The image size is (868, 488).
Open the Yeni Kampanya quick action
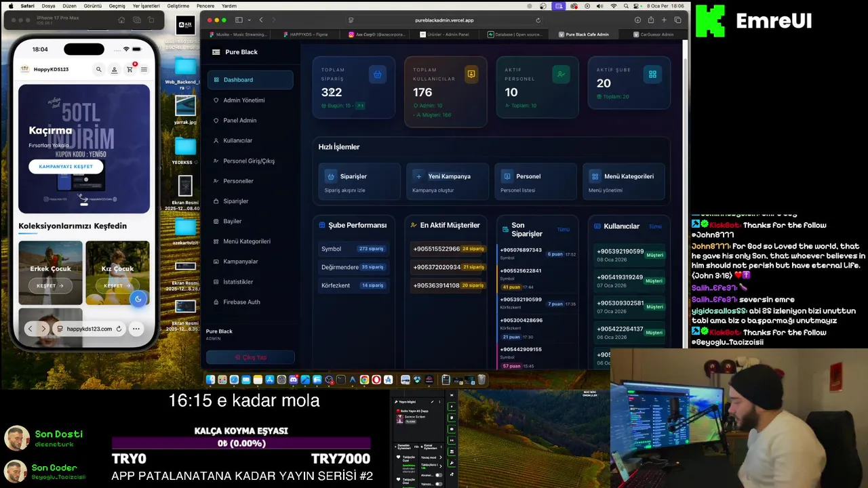click(x=448, y=182)
